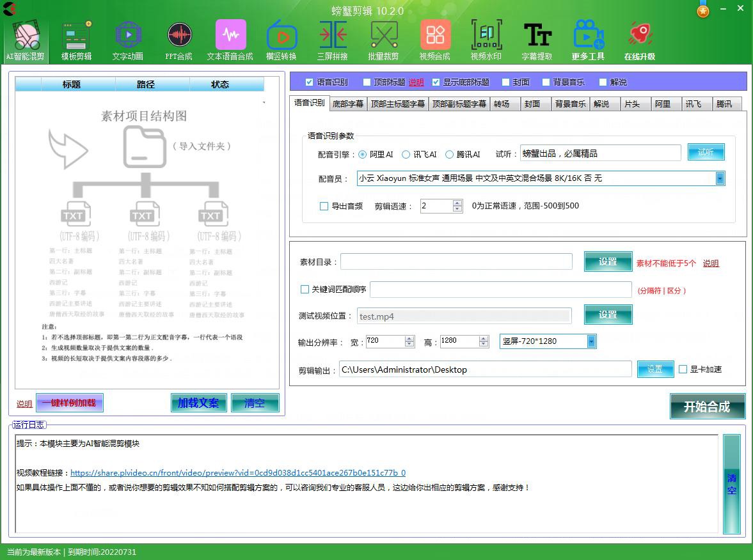Expand the 配音员 voice actor dropdown

tap(720, 178)
